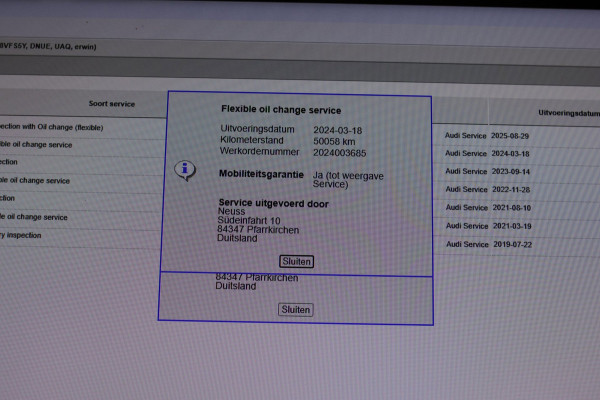
Task: Click the Uitvoeringsdatum column header
Action: click(x=569, y=113)
